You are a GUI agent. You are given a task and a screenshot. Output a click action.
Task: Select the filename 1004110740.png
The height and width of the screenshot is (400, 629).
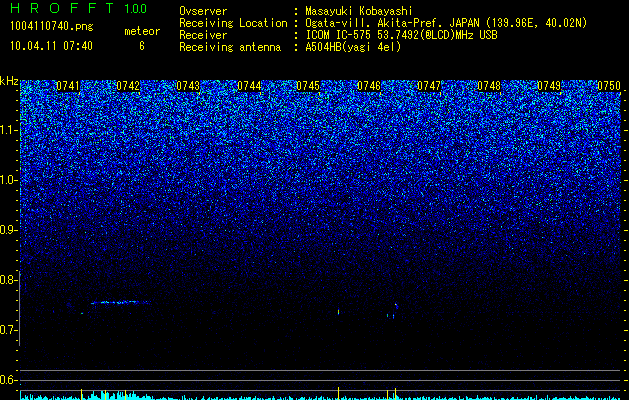[52, 27]
